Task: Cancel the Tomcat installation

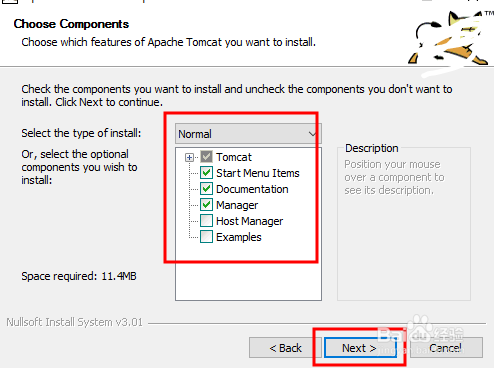Action: pyautogui.click(x=446, y=348)
